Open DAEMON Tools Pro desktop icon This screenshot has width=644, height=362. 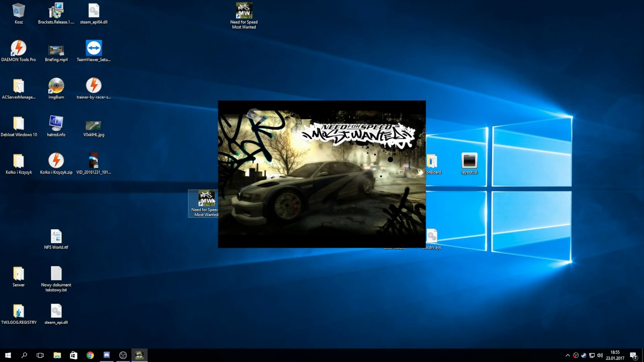click(19, 51)
